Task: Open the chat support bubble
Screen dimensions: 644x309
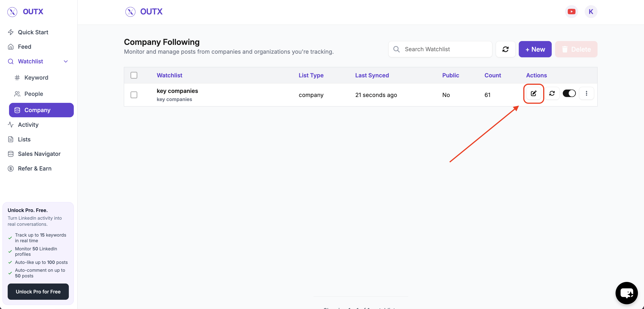Action: 626,293
